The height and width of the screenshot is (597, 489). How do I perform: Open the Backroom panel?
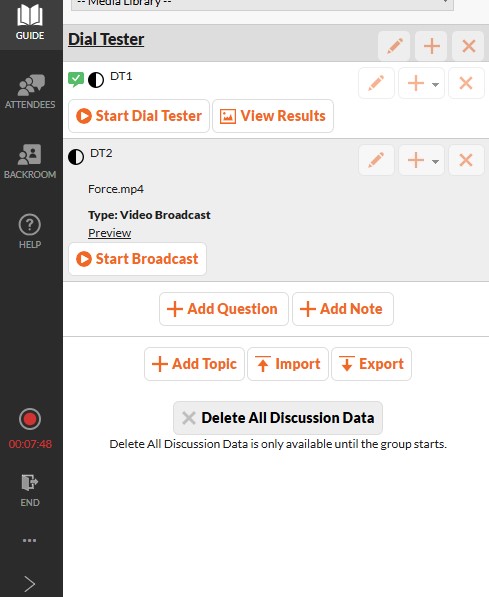pos(30,161)
